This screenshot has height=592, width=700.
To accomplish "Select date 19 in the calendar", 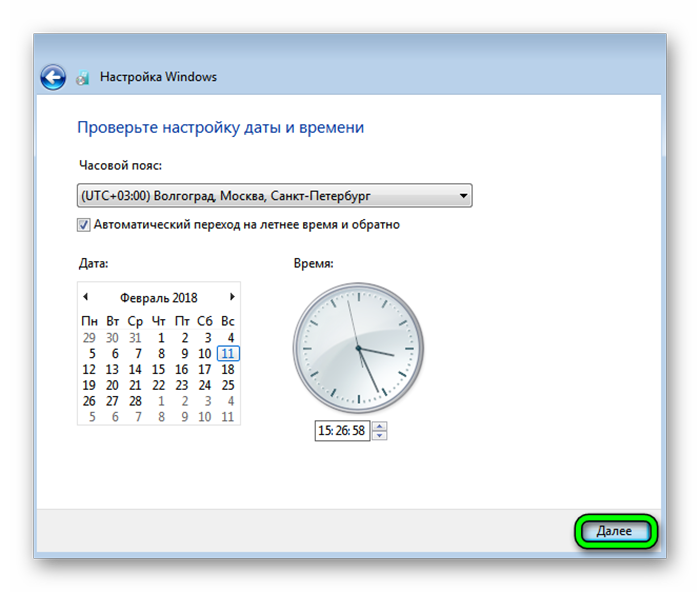I will coord(89,385).
